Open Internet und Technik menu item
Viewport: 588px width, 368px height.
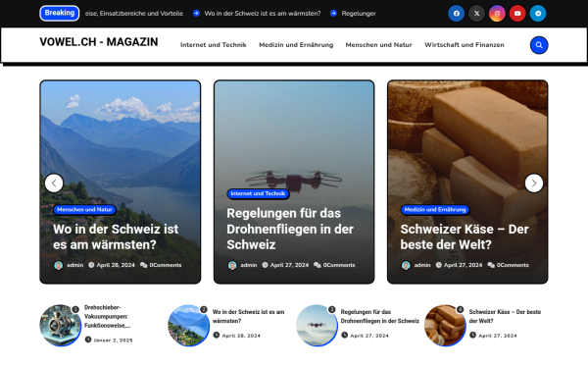click(214, 45)
